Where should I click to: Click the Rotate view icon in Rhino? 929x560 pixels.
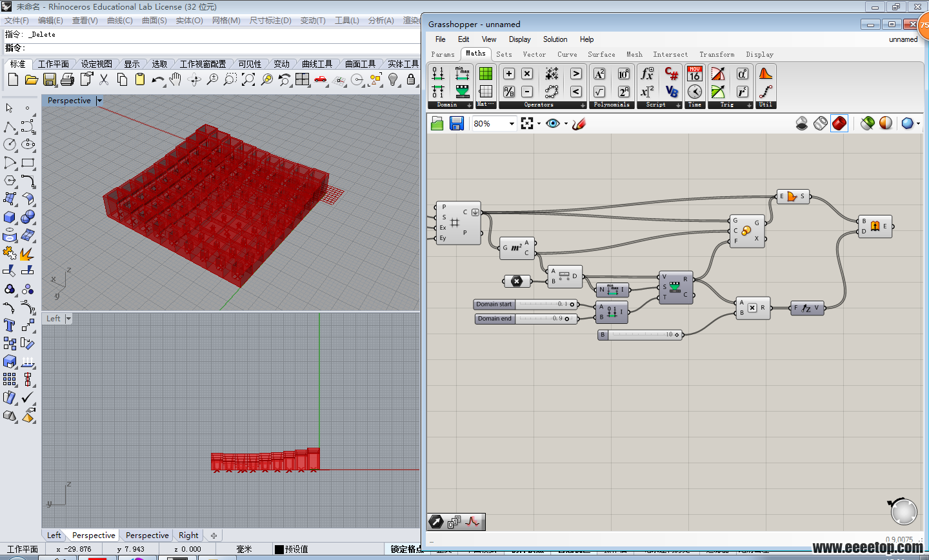point(194,80)
